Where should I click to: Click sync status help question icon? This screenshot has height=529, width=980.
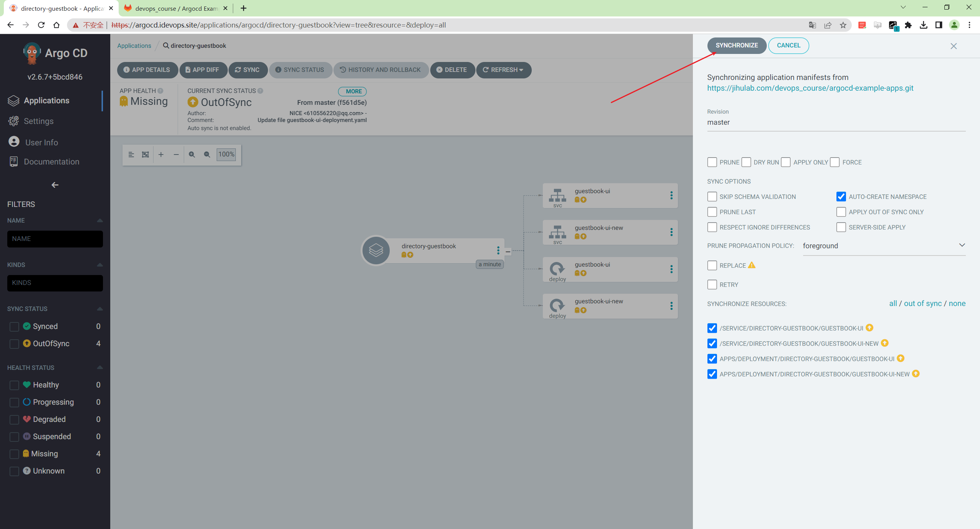260,91
